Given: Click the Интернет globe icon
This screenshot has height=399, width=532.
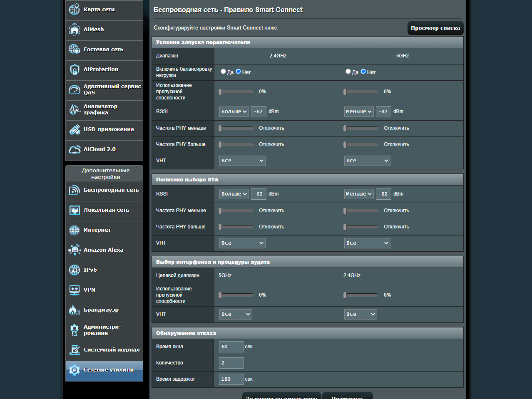Looking at the screenshot, I should (x=75, y=230).
